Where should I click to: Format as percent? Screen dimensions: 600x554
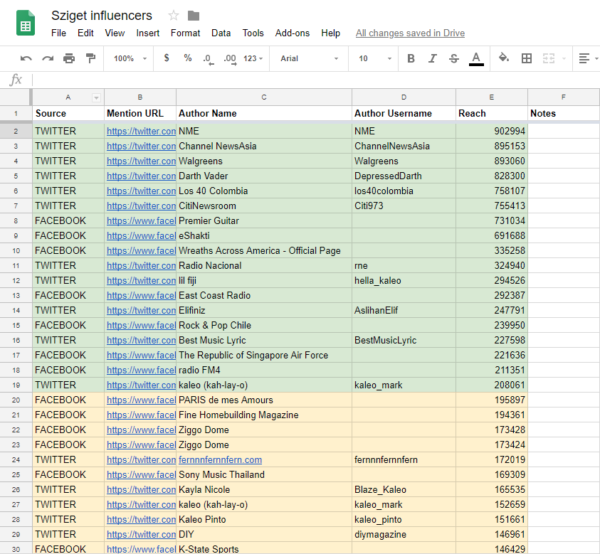tap(188, 58)
